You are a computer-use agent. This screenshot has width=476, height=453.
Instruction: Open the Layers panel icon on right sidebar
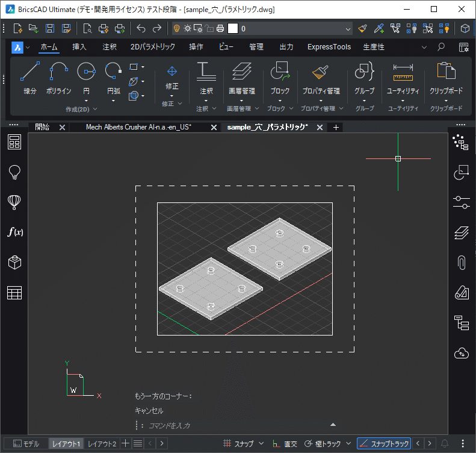(x=462, y=233)
